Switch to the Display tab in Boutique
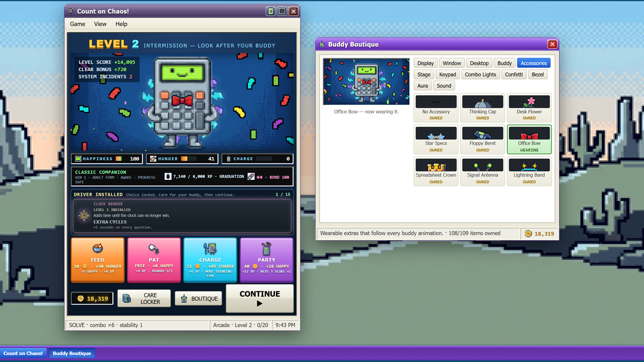This screenshot has height=362, width=644. (x=425, y=63)
